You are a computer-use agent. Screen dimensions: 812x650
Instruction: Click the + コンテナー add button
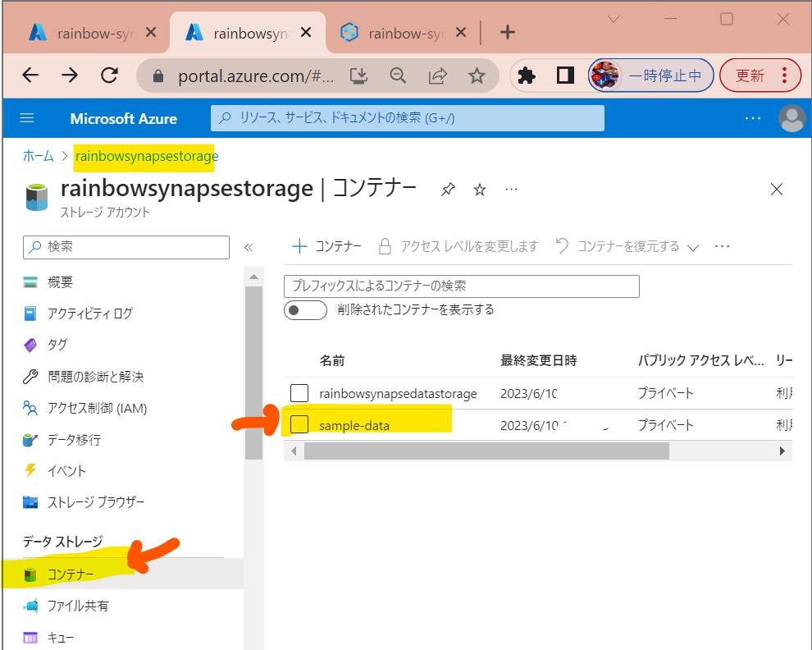326,246
